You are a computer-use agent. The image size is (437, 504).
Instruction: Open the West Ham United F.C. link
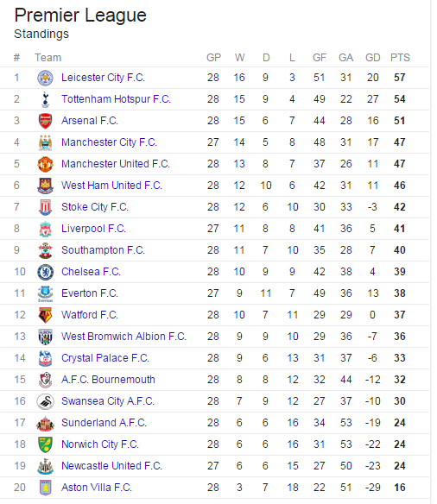coord(111,186)
